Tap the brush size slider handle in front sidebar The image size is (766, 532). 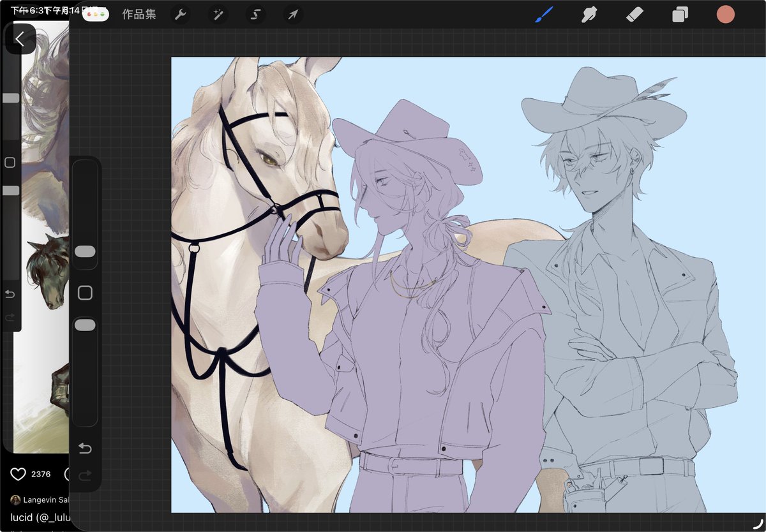coord(85,251)
